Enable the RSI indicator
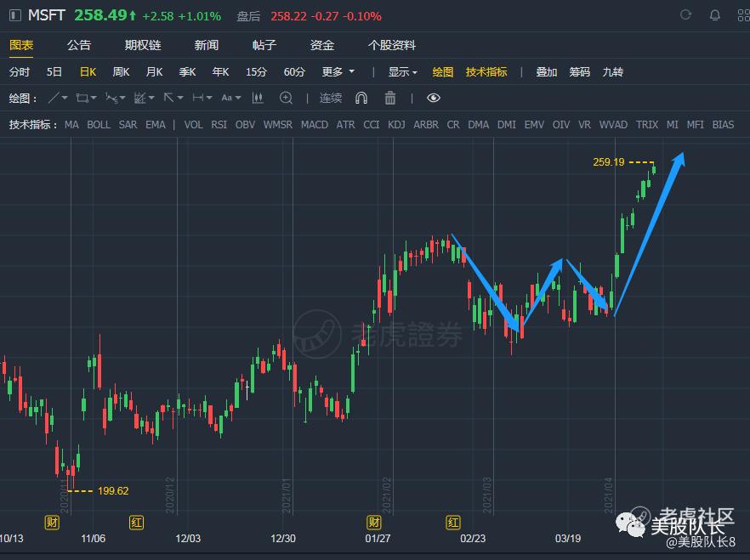This screenshot has height=560, width=750. pyautogui.click(x=219, y=125)
